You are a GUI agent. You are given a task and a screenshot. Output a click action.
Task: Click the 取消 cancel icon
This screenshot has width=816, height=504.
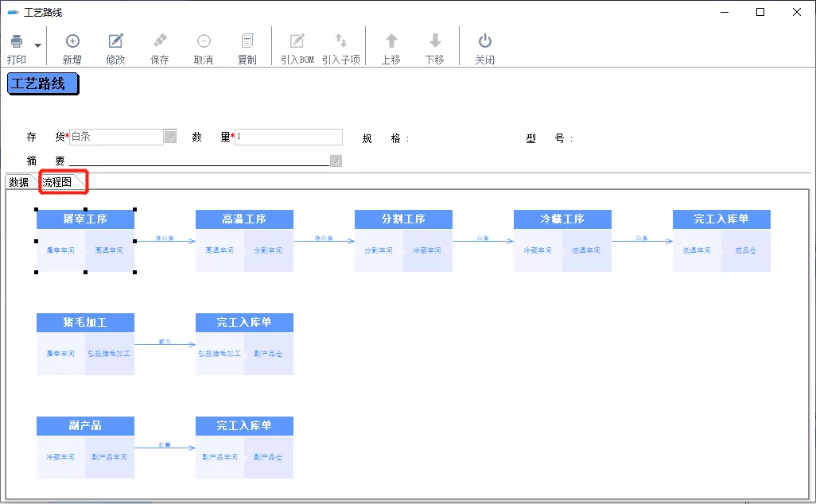tap(204, 41)
